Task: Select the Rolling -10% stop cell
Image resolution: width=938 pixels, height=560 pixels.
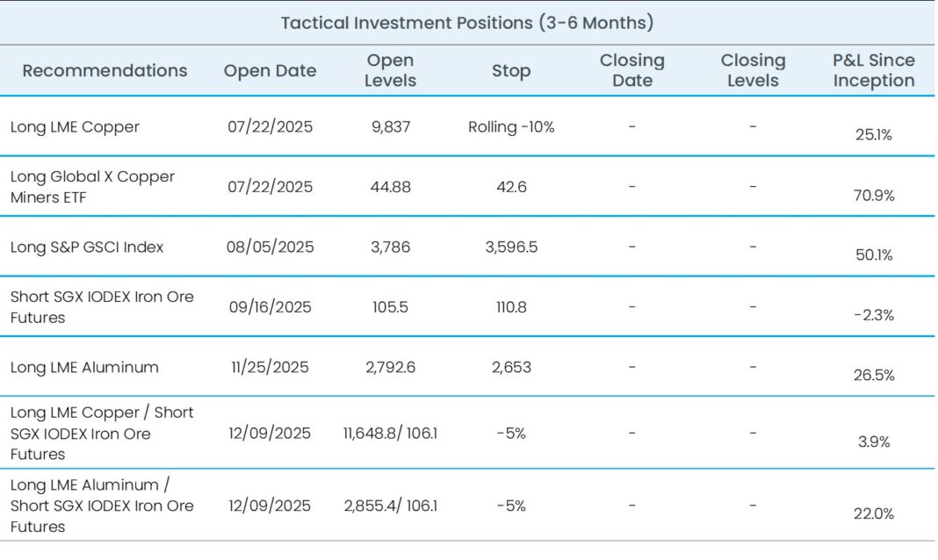Action: coord(511,126)
